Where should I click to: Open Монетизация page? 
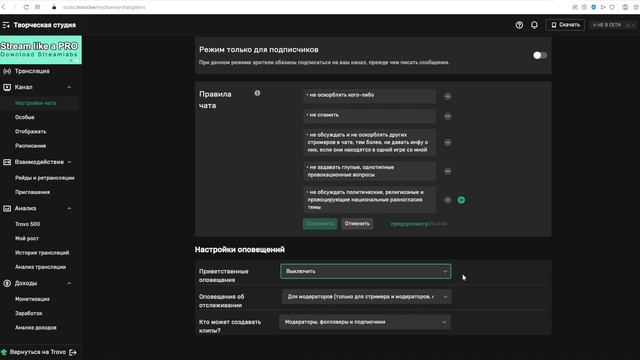[32, 299]
